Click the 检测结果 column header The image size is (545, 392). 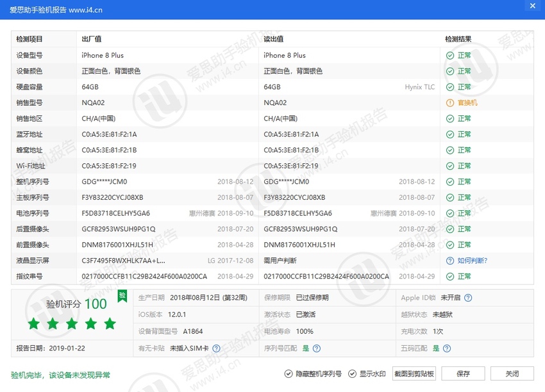458,39
